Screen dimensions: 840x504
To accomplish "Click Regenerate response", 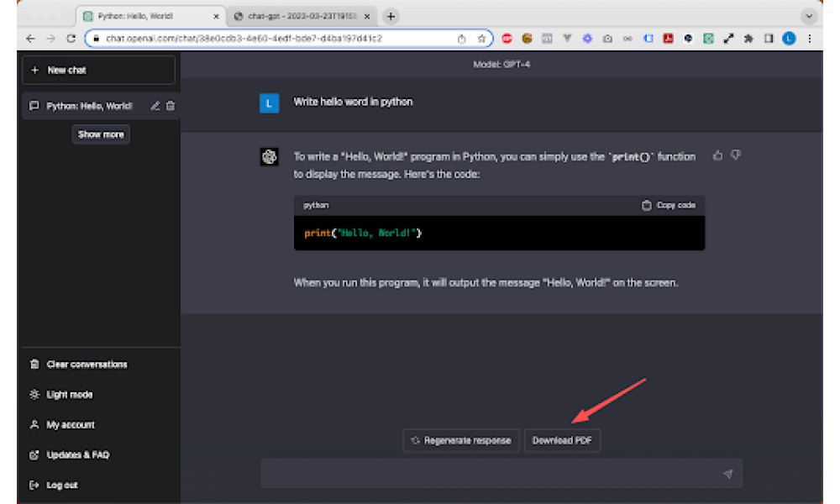I will click(461, 441).
